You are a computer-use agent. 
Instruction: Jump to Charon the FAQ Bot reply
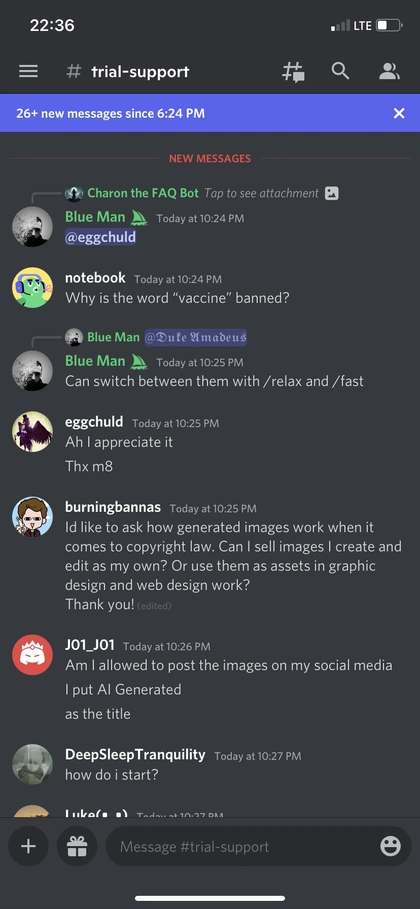(143, 193)
